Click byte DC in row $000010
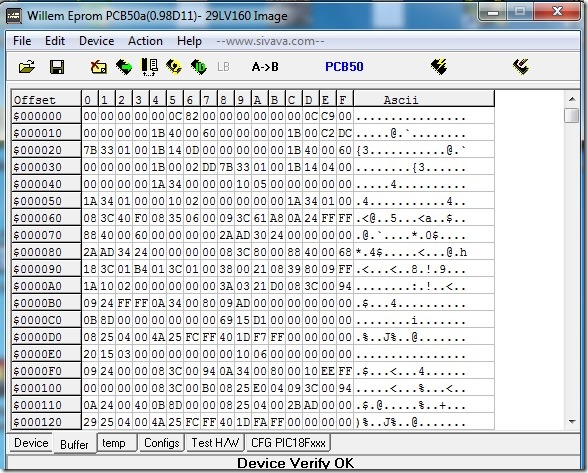This screenshot has height=473, width=588. coord(345,133)
